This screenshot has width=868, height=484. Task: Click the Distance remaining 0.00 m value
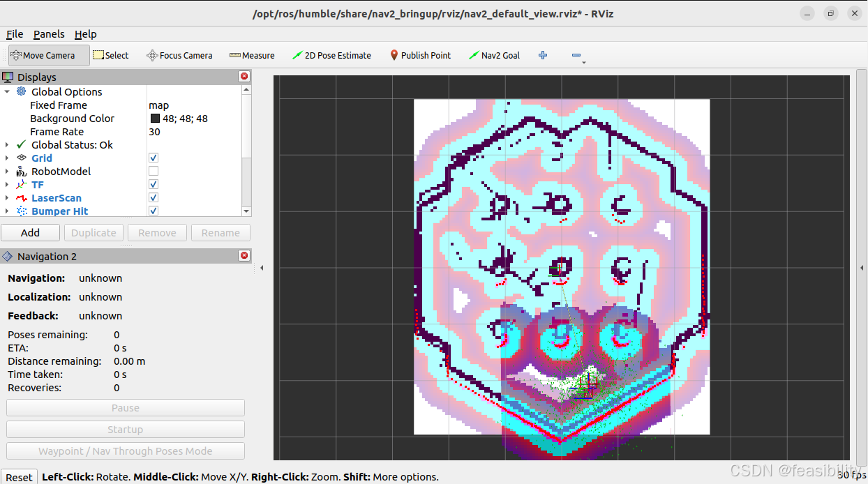coord(130,361)
